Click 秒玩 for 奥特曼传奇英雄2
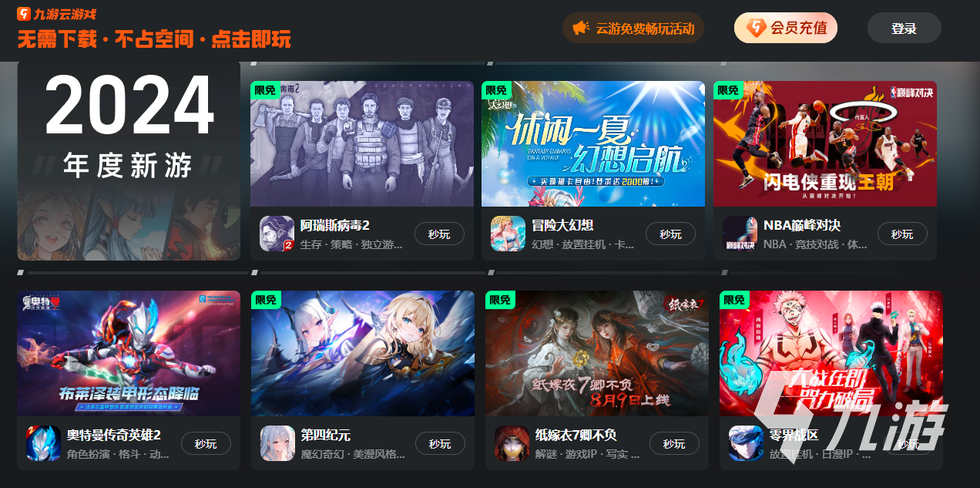This screenshot has width=980, height=488. pyautogui.click(x=206, y=444)
